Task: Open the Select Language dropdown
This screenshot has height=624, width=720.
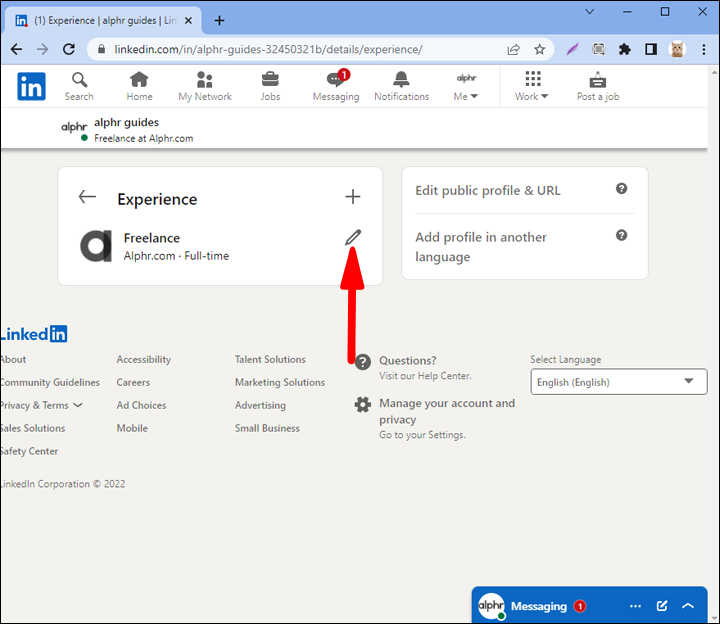Action: [x=619, y=382]
